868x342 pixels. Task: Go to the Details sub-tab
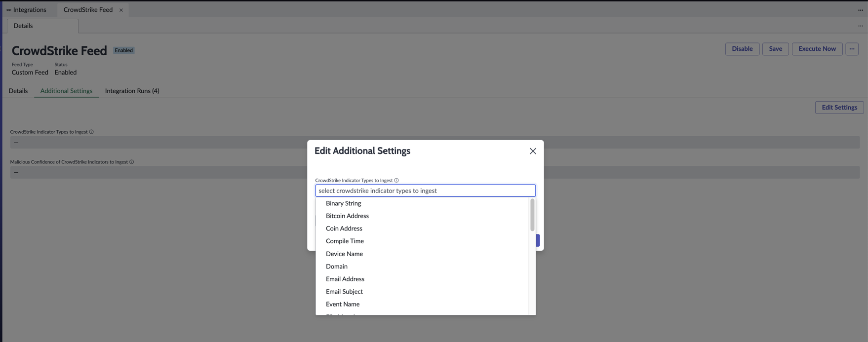18,91
